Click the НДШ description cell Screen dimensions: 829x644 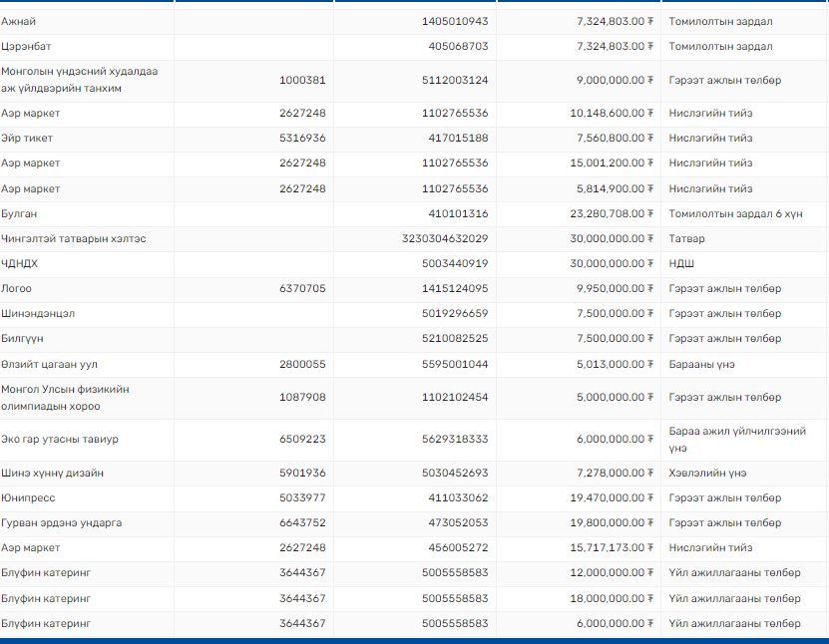pos(681,263)
